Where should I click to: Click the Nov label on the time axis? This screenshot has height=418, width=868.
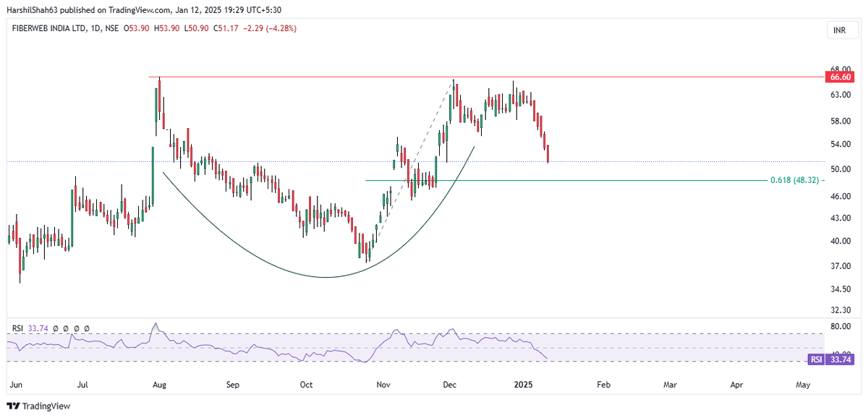pos(383,385)
